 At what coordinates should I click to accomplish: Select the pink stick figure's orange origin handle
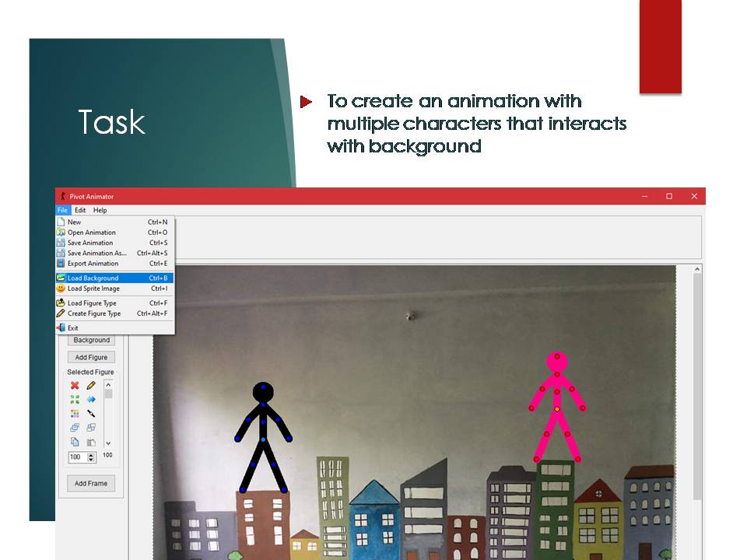557,409
